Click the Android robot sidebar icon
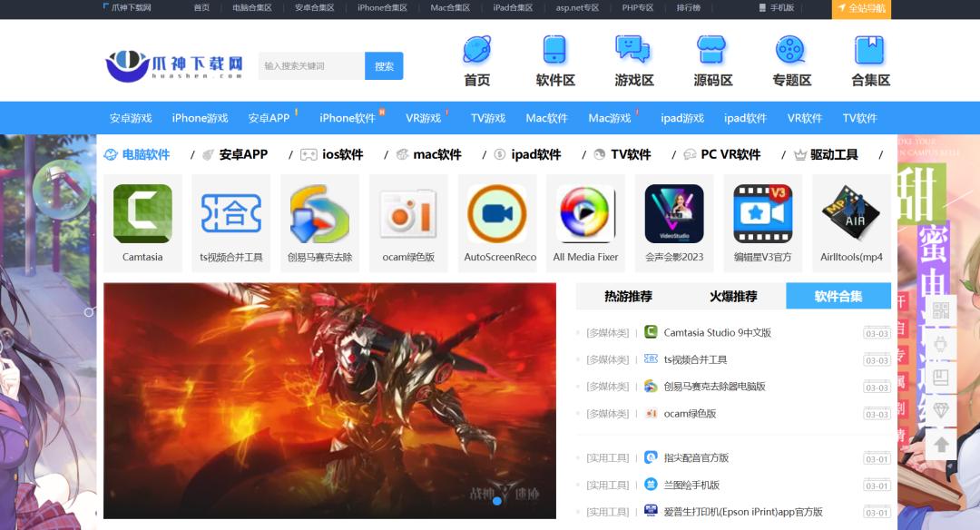 941,345
